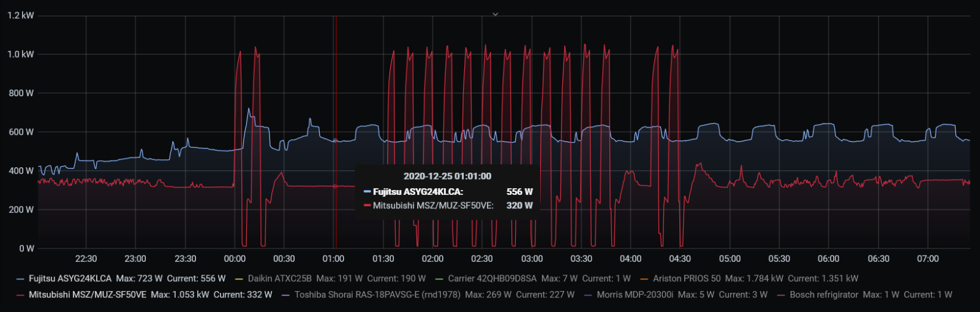This screenshot has width=980, height=312.
Task: Click the tooltip value '320 W' for Mitsubishi
Action: point(519,205)
